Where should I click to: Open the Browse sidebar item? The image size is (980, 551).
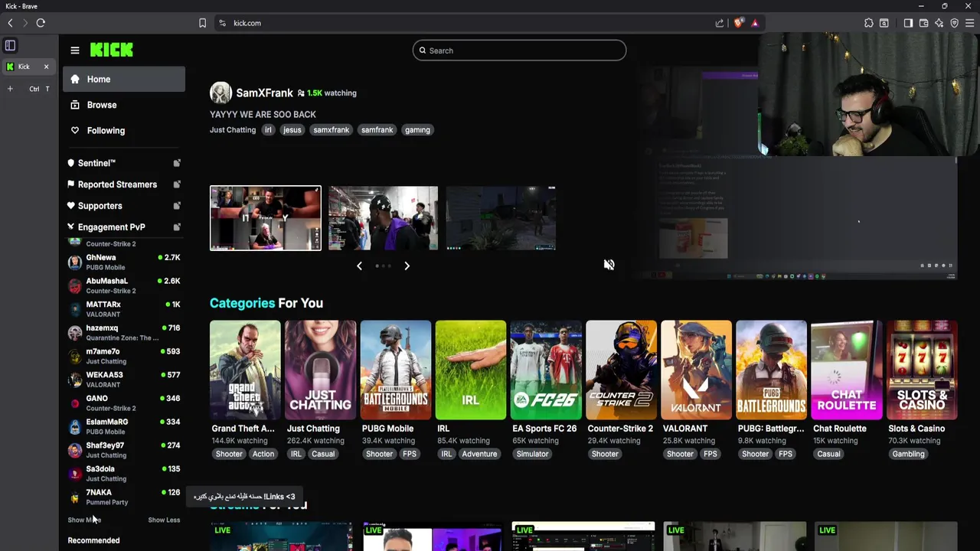click(x=124, y=105)
